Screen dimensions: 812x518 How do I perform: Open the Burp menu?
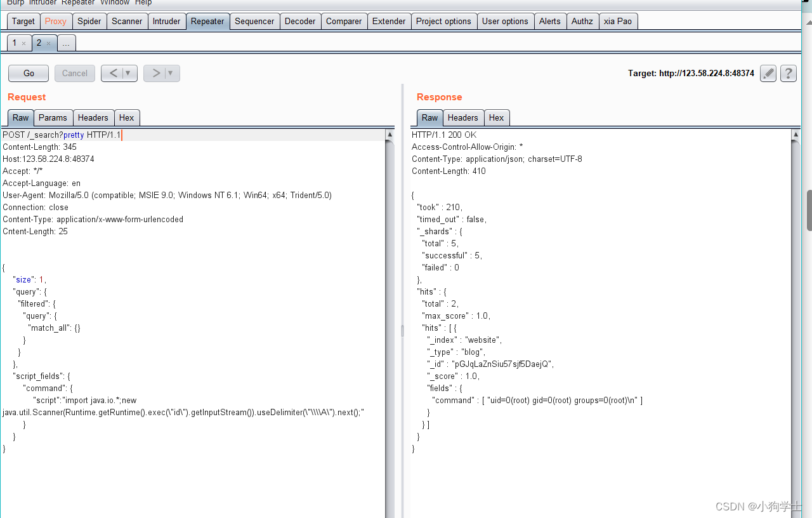coord(16,3)
